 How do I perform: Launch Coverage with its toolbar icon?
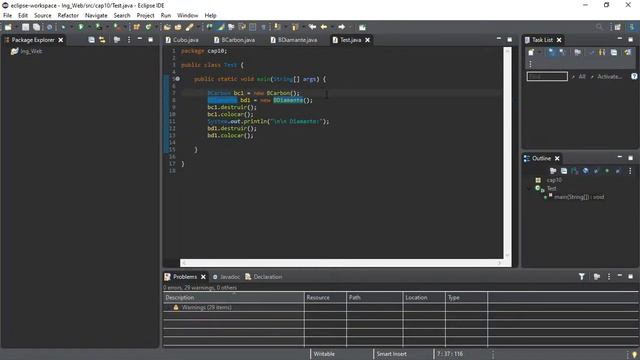(x=99, y=27)
